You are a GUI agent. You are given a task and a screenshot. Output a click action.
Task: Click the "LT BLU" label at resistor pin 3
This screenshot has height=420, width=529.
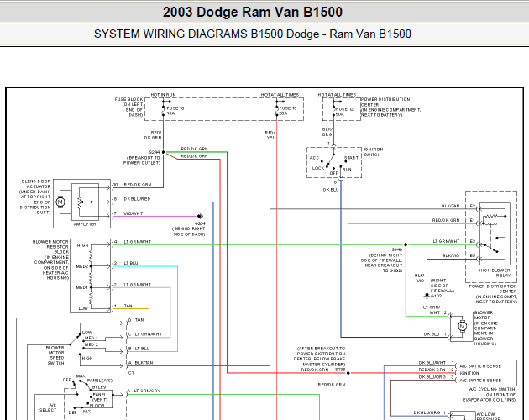click(x=130, y=263)
